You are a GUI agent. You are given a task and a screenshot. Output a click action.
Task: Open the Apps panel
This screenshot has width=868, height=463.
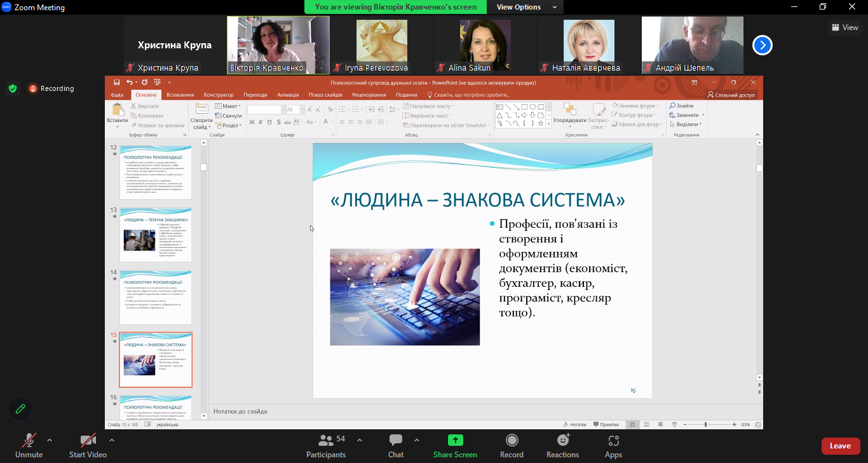pos(613,440)
